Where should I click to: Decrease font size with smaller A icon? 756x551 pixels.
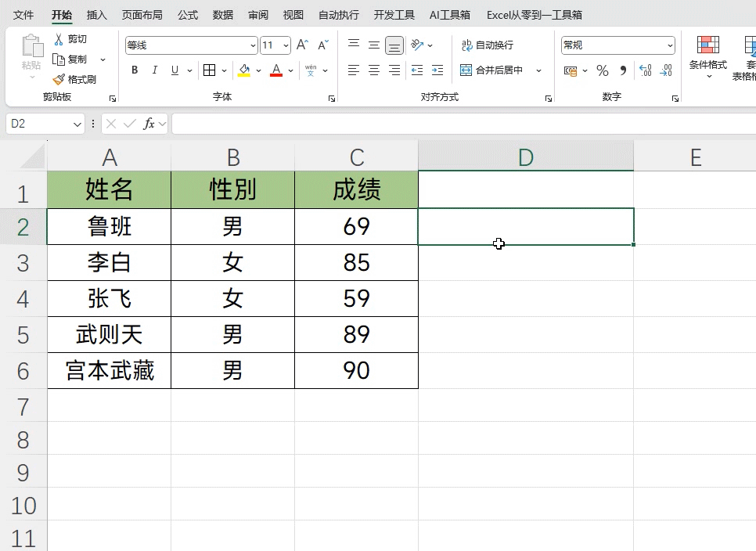[323, 45]
